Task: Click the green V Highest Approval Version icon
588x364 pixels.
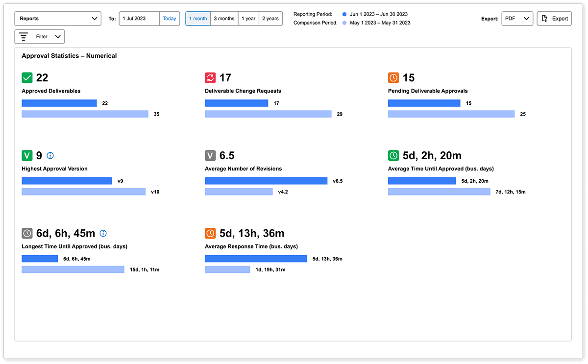Action: 27,156
